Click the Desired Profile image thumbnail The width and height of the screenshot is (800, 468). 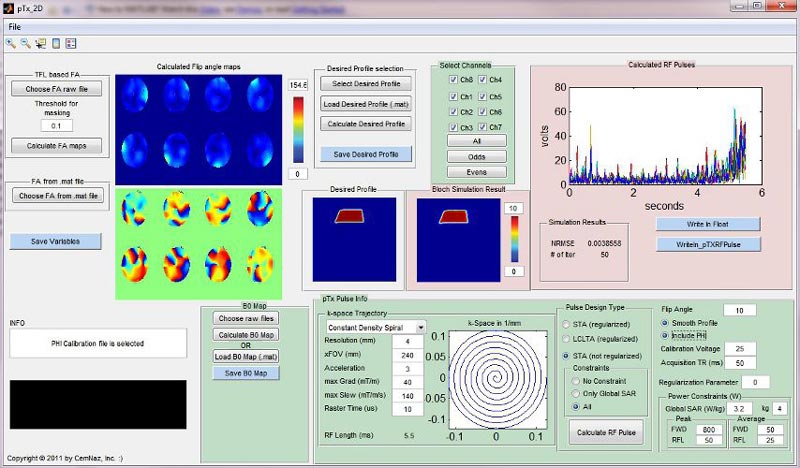point(354,239)
